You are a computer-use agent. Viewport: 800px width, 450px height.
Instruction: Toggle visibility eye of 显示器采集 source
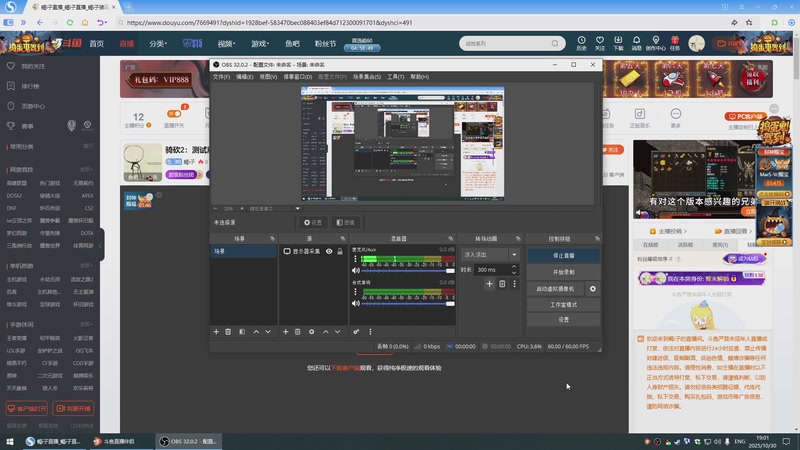(329, 251)
